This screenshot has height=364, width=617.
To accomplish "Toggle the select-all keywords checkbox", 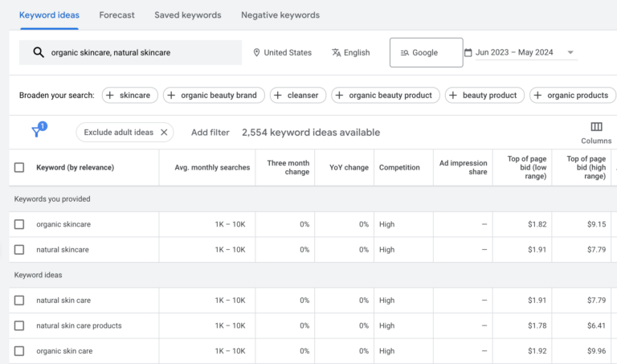I will [19, 168].
